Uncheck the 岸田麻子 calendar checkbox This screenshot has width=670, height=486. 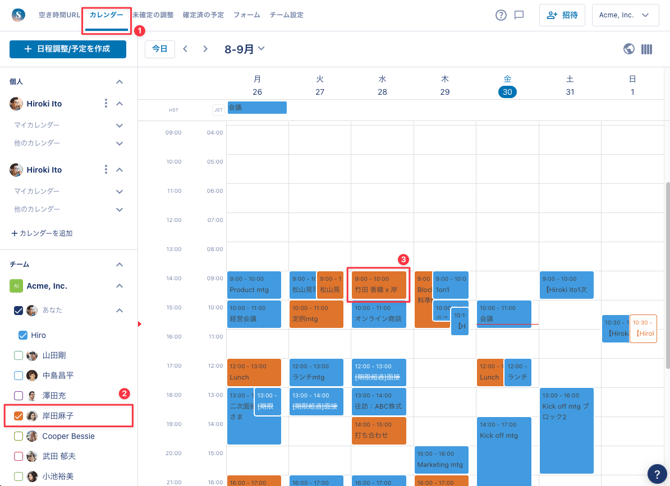click(19, 416)
